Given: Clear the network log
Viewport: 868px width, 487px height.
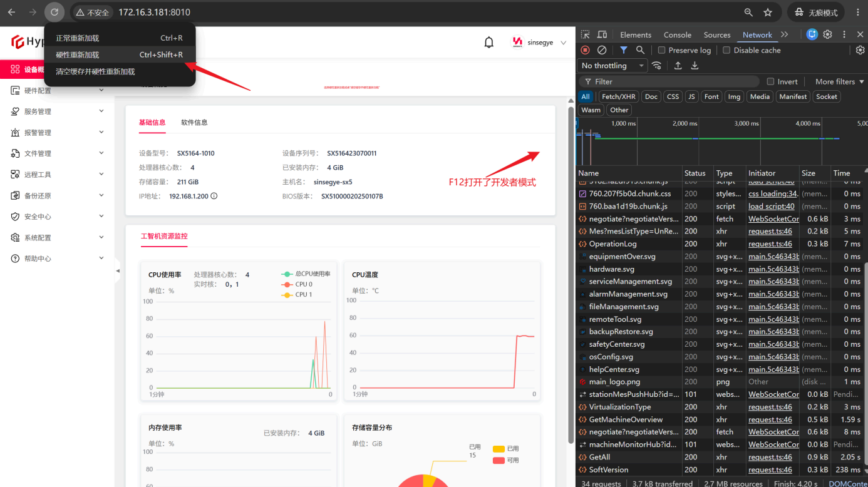Looking at the screenshot, I should 602,50.
